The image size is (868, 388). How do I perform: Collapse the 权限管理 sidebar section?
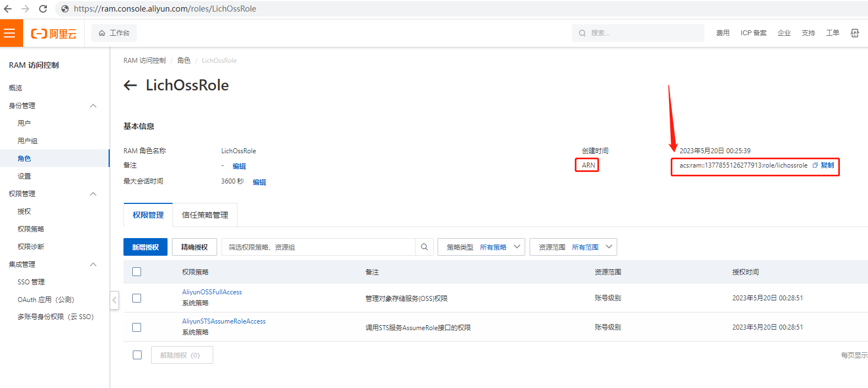(93, 194)
